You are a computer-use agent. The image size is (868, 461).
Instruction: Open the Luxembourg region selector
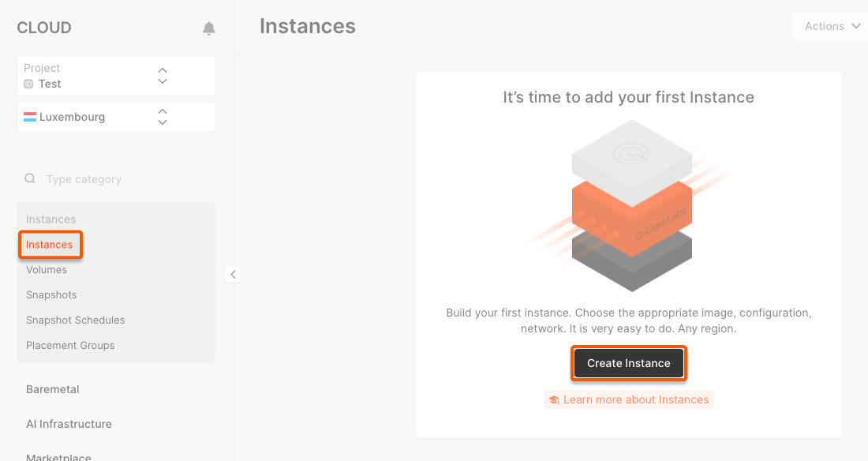tap(162, 116)
